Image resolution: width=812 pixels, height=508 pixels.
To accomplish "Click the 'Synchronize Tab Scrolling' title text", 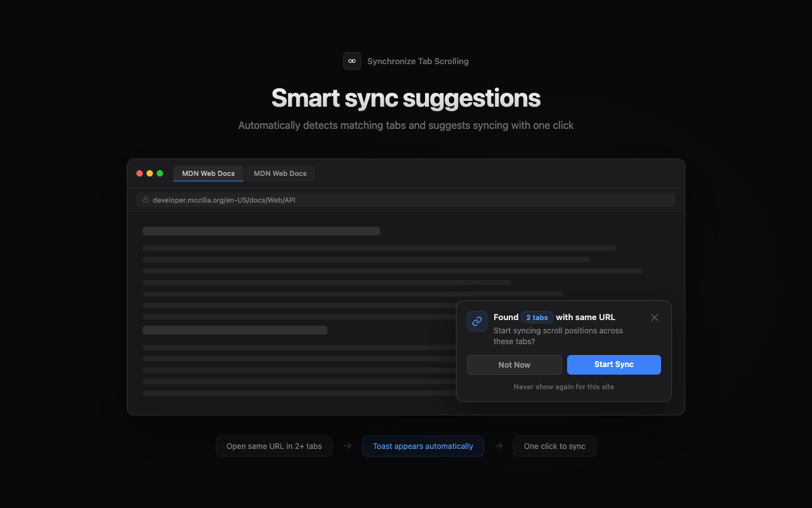I will tap(418, 62).
